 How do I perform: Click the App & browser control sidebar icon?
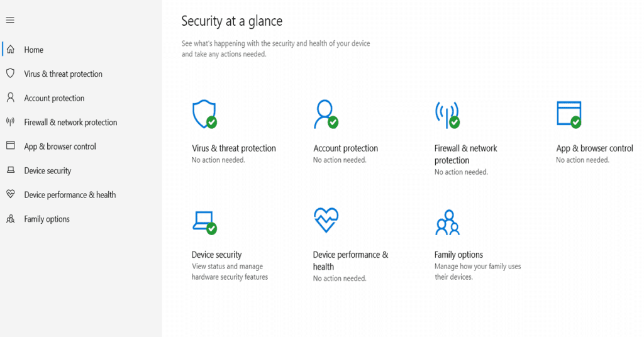11,146
